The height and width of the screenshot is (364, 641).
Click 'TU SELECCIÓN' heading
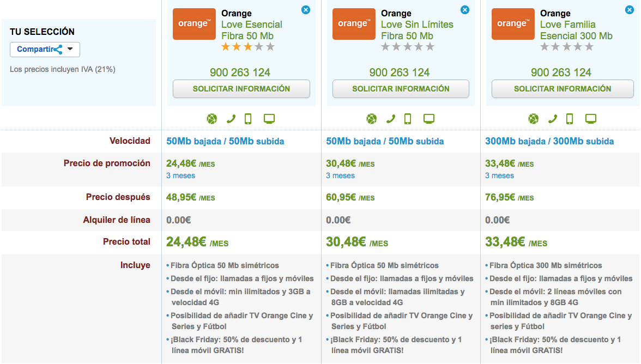tap(42, 32)
